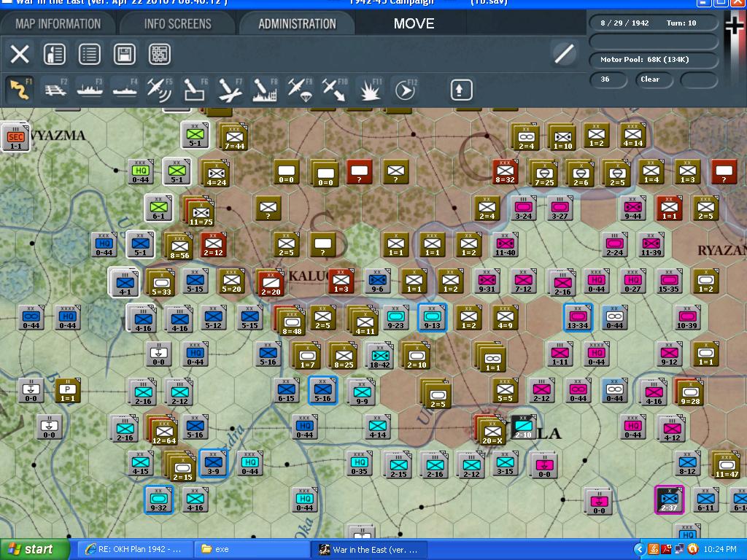747x560 pixels.
Task: Click the Windows Start button
Action: pyautogui.click(x=34, y=549)
